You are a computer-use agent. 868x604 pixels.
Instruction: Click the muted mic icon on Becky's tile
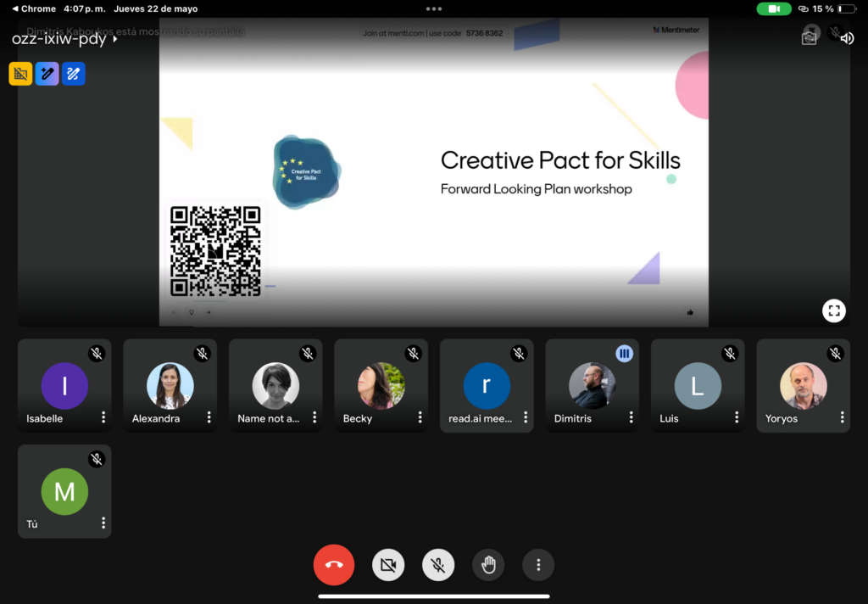point(413,354)
